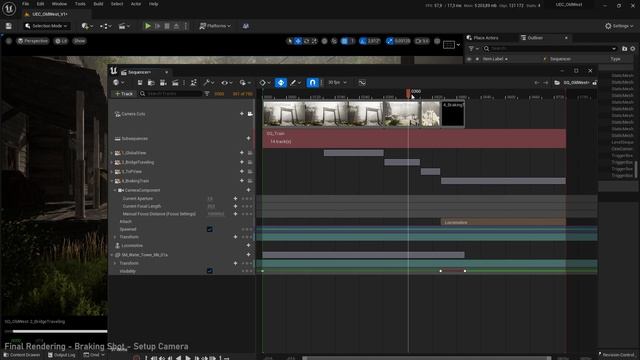
Task: Add a key on Camera Cuts plus icon
Action: (242, 114)
